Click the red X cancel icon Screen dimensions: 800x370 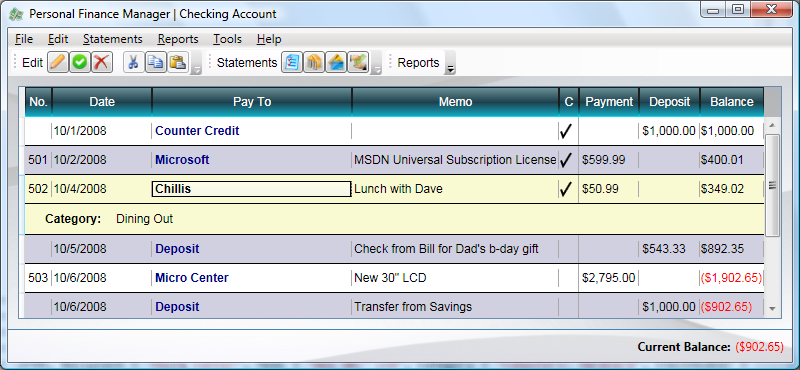(102, 62)
